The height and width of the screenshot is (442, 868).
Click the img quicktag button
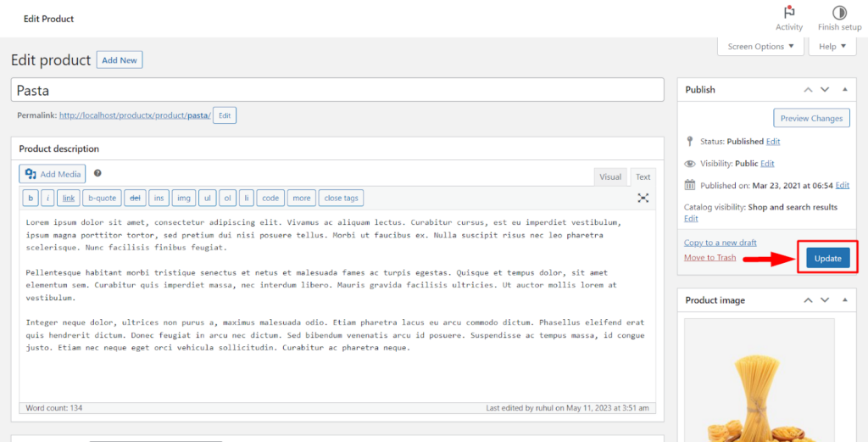pos(184,198)
